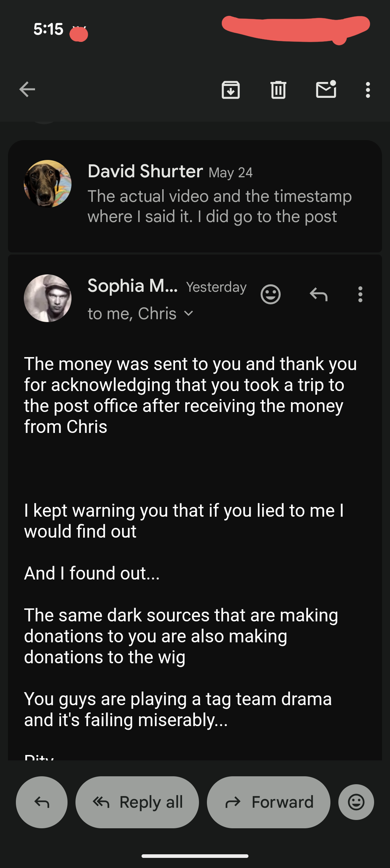390x868 pixels.
Task: Expand recipient details next to 'to me, Chris'
Action: point(188,313)
